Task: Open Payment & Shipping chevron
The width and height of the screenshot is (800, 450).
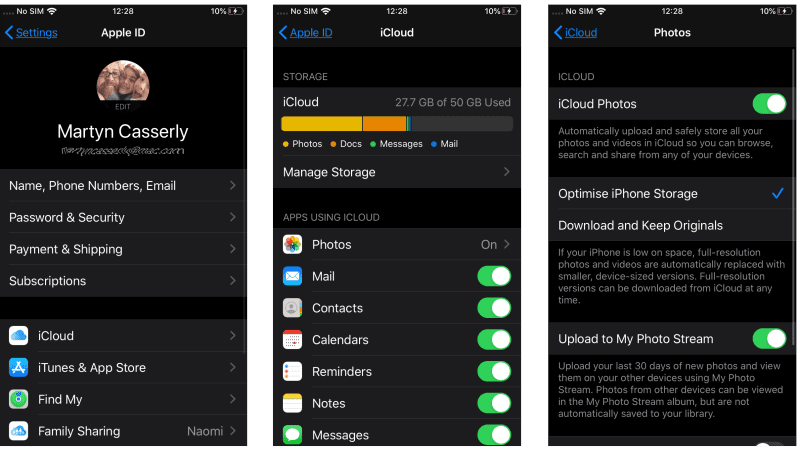Action: [x=233, y=248]
